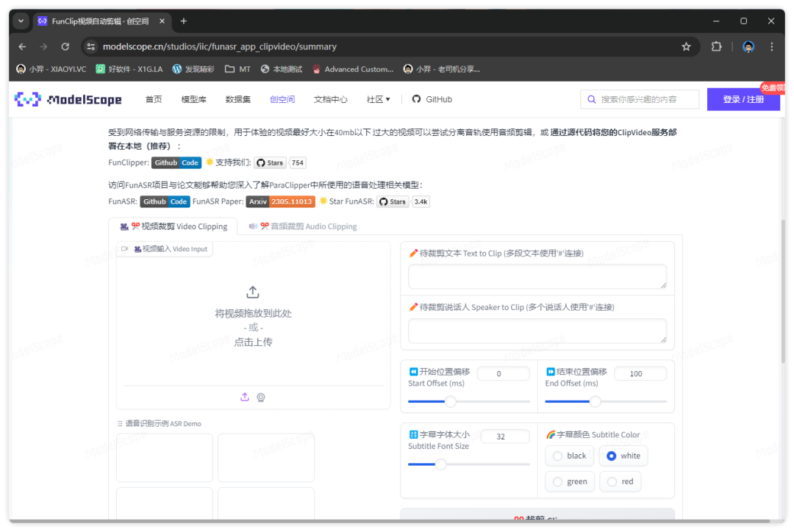
Task: Switch to 视频裁剪 Video Clipping tab
Action: coord(174,226)
